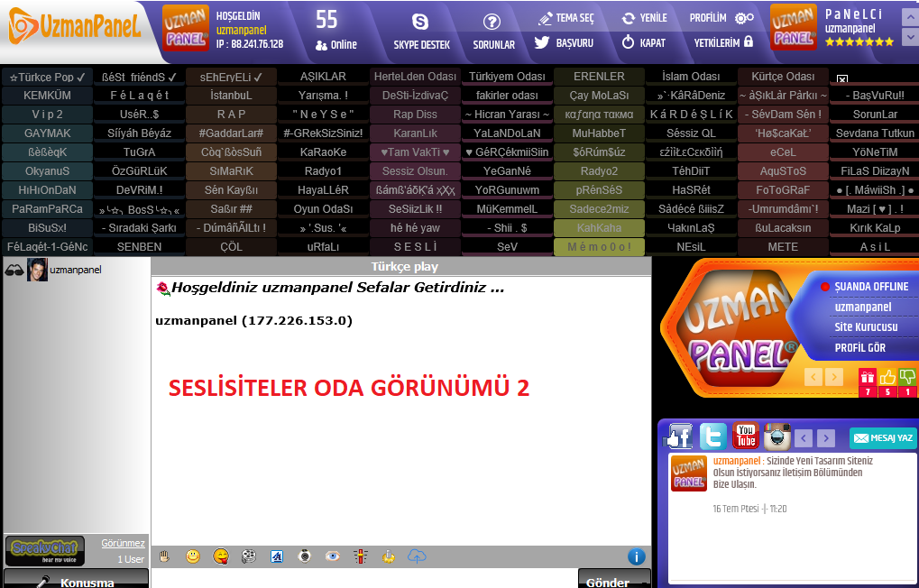Join the FoToGRaF room
This screenshot has width=919, height=588.
783,190
